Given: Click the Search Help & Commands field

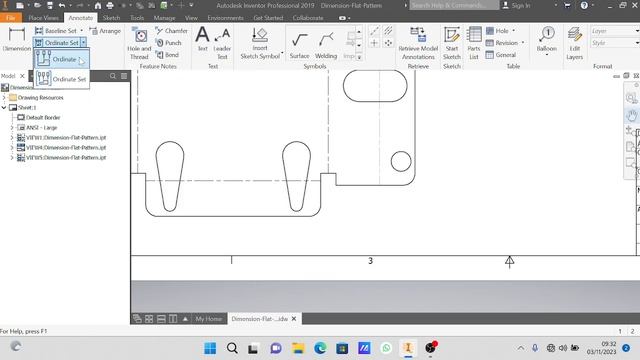Looking at the screenshot, I should point(454,5).
